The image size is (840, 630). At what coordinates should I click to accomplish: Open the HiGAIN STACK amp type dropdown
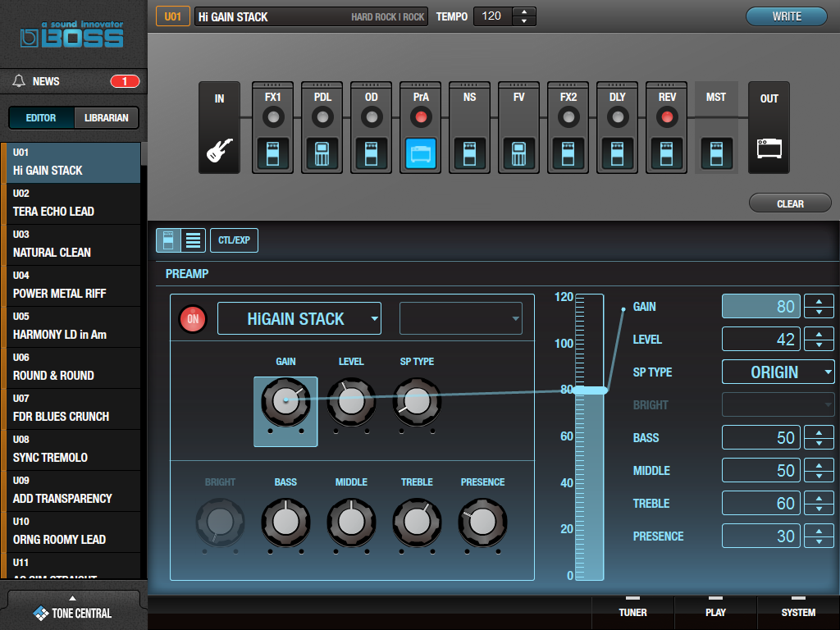point(299,318)
